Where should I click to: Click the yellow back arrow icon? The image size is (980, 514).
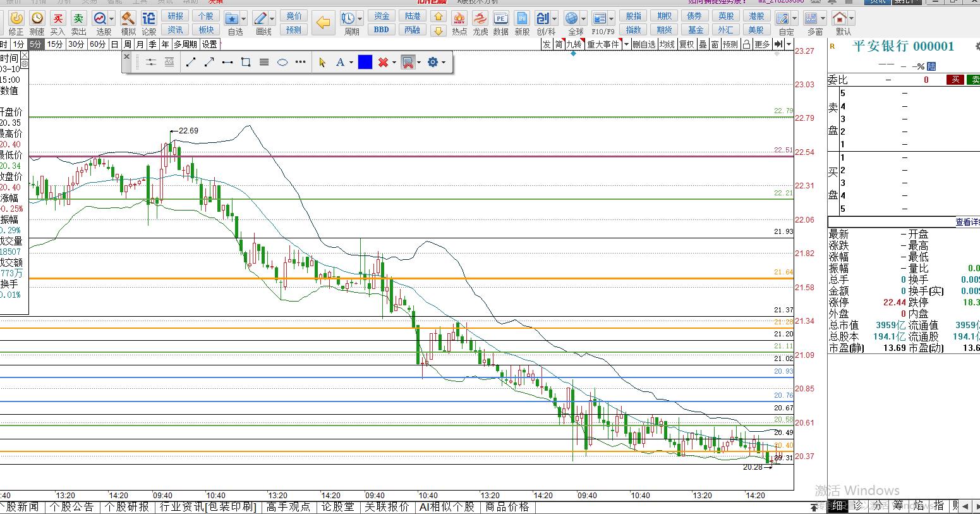(323, 23)
